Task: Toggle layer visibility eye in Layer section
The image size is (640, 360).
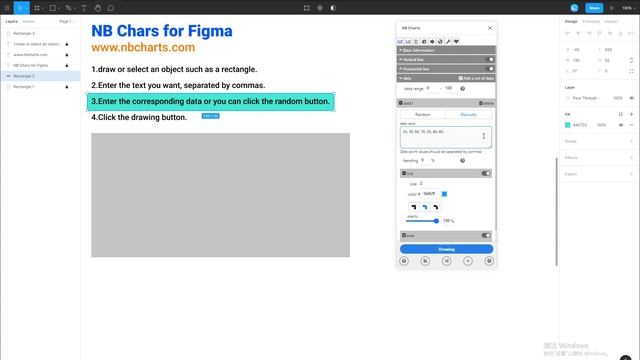Action: coord(631,98)
